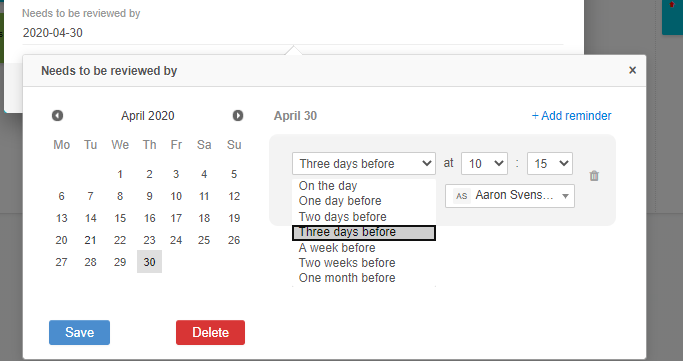Click the blue Save button
This screenshot has width=683, height=361.
(x=79, y=333)
